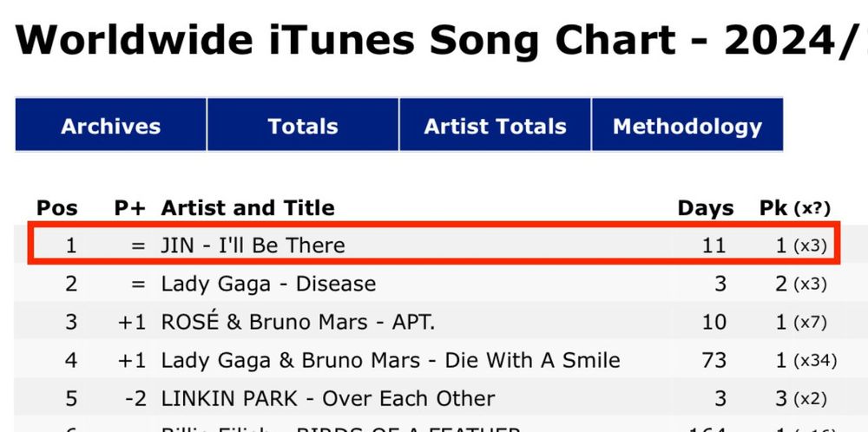Click the Days column header

click(x=706, y=209)
